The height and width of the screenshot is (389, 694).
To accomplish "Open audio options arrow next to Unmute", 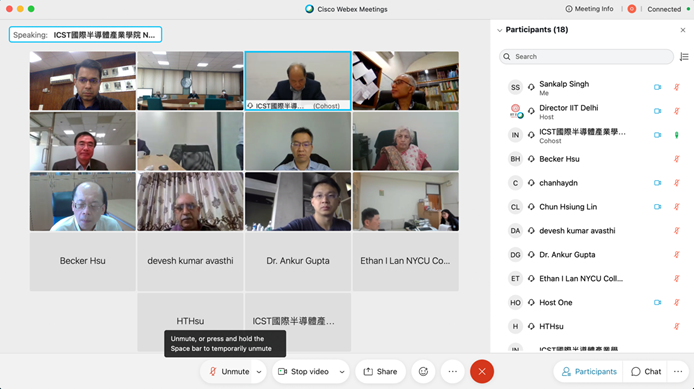I will pyautogui.click(x=259, y=372).
